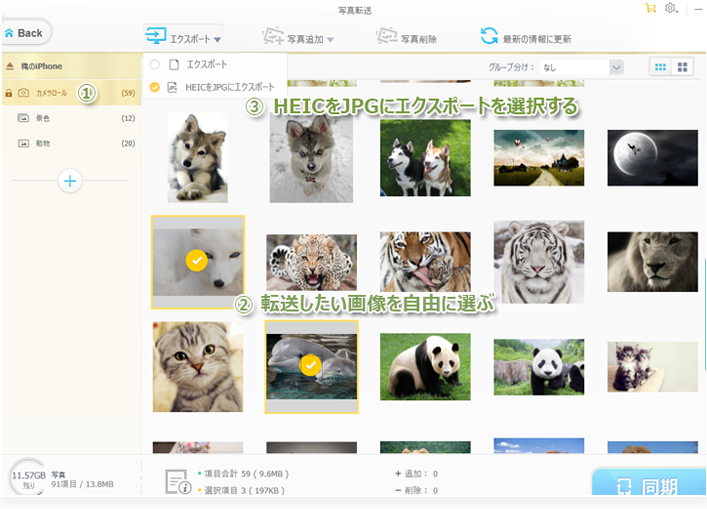Viewport: 707px width, 509px height.
Task: Click the Back button
Action: tap(23, 33)
